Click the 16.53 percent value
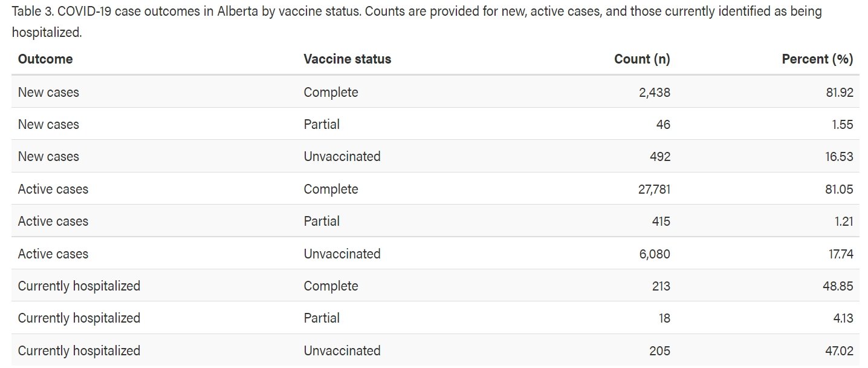 838,156
